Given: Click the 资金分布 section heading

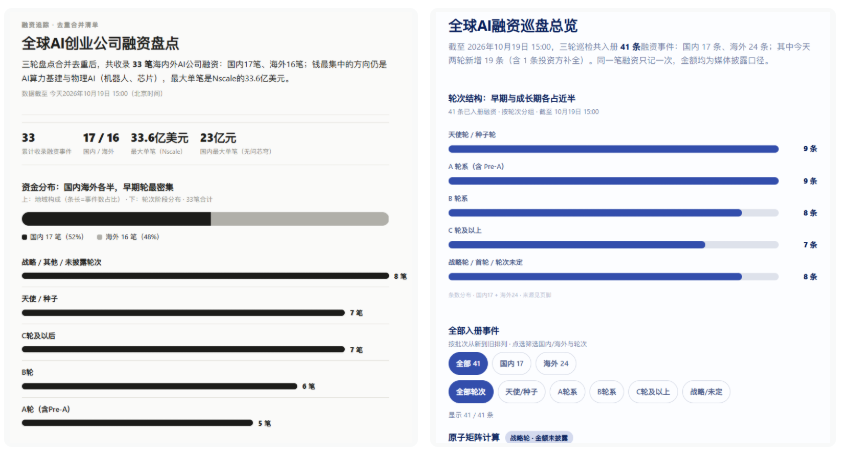Looking at the screenshot, I should pos(97,187).
